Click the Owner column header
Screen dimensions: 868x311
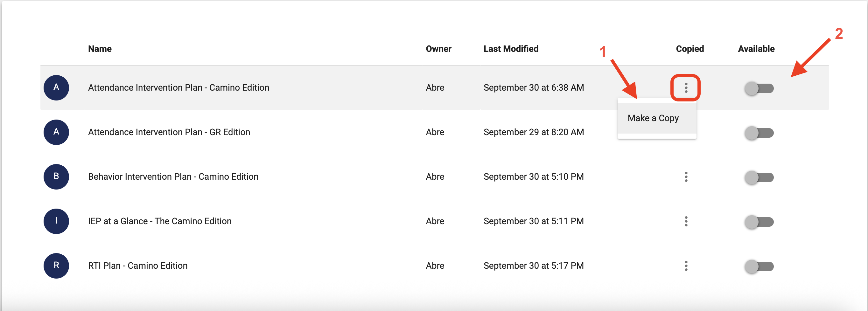[438, 48]
